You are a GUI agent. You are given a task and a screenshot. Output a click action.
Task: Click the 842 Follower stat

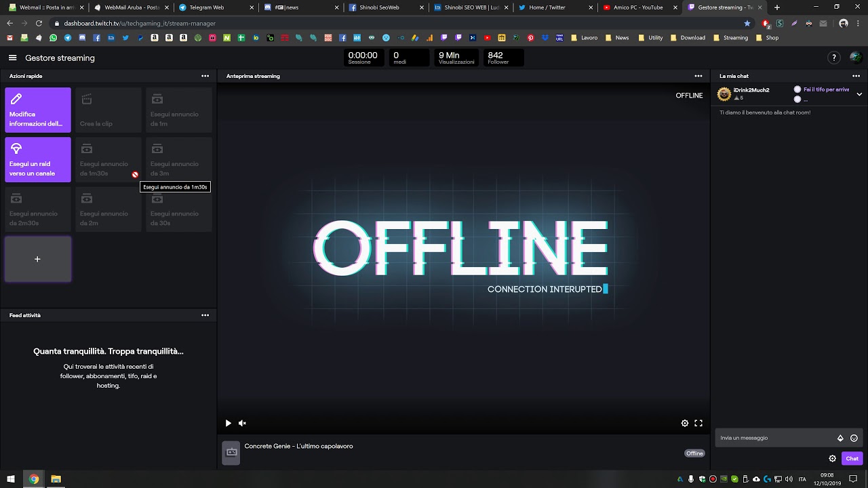click(x=504, y=58)
